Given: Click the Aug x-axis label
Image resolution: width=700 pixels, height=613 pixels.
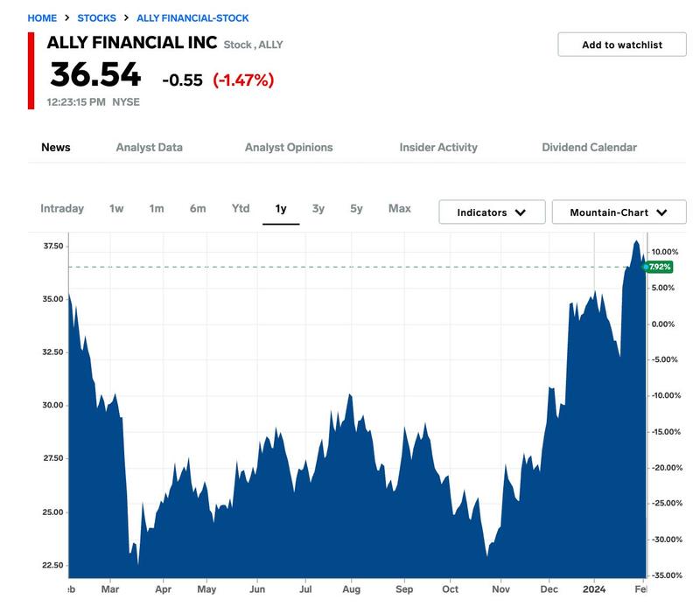Looking at the screenshot, I should pos(352,589).
